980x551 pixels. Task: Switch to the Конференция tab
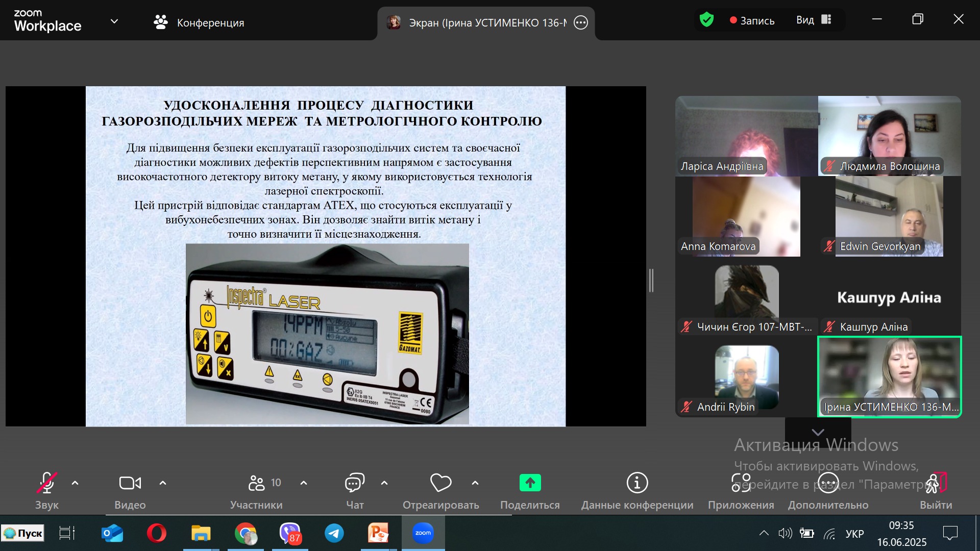(x=199, y=22)
